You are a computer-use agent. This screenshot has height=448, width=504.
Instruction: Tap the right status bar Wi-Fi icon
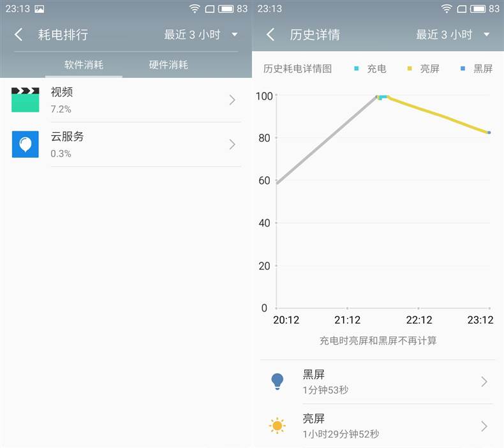(447, 9)
